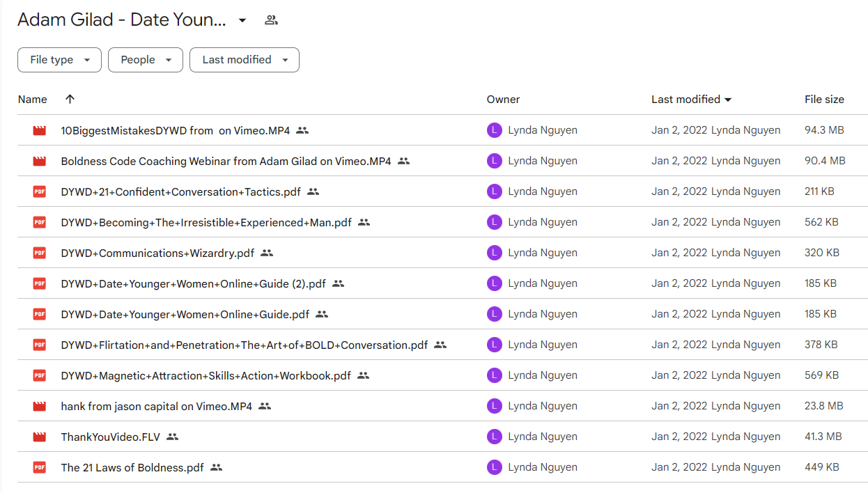Screen dimensions: 868x493
Task: Click PDF icon for Flirtation and Penetration file
Action: [39, 345]
